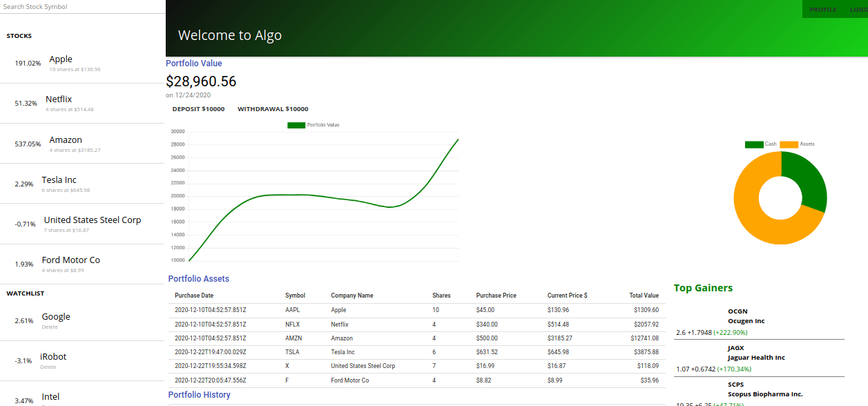
Task: Delete Google from the watchlist
Action: pos(50,327)
